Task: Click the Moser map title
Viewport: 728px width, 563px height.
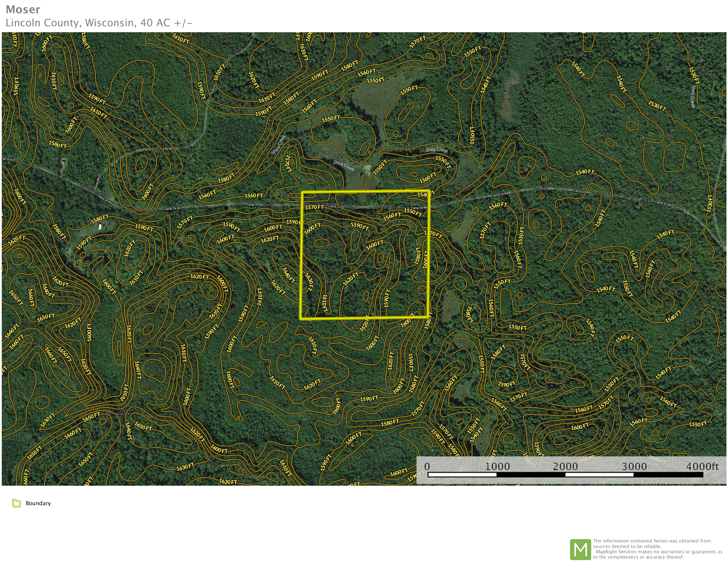Action: tap(23, 9)
